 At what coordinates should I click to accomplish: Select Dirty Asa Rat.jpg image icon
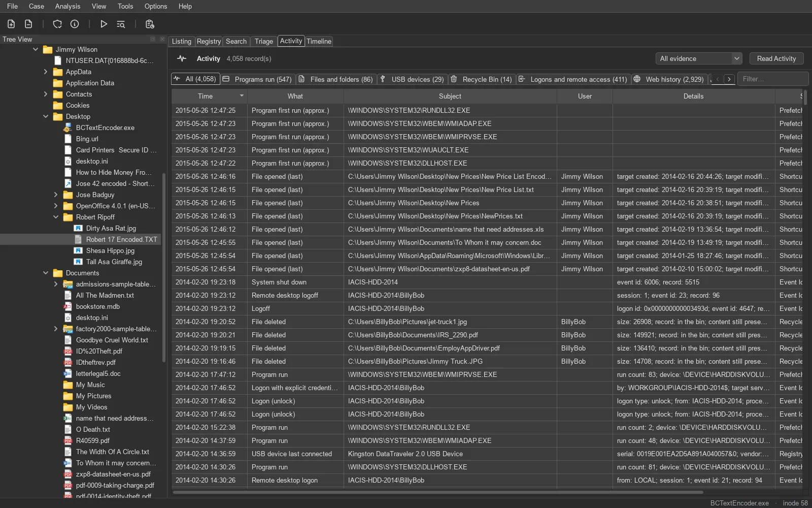pyautogui.click(x=78, y=228)
